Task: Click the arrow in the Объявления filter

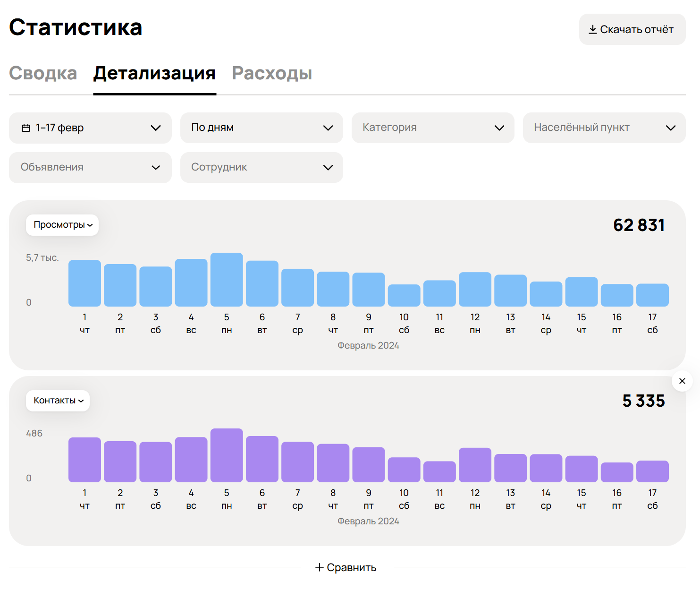Action: point(156,168)
